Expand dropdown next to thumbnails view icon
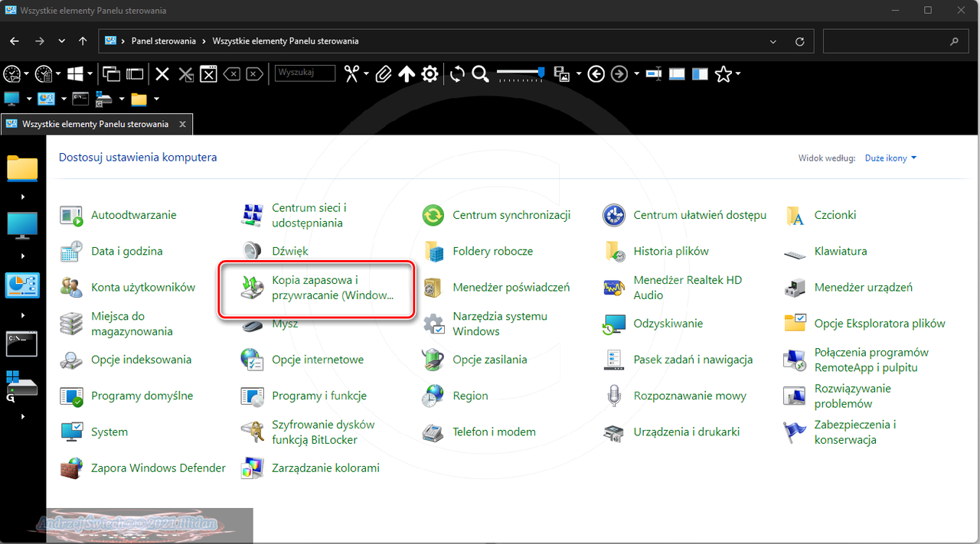This screenshot has height=544, width=980. click(x=578, y=74)
